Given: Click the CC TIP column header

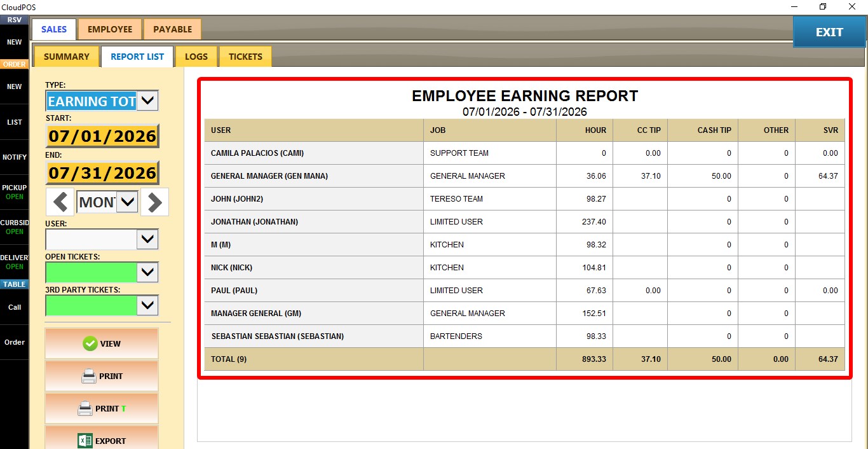Looking at the screenshot, I should pyautogui.click(x=640, y=130).
